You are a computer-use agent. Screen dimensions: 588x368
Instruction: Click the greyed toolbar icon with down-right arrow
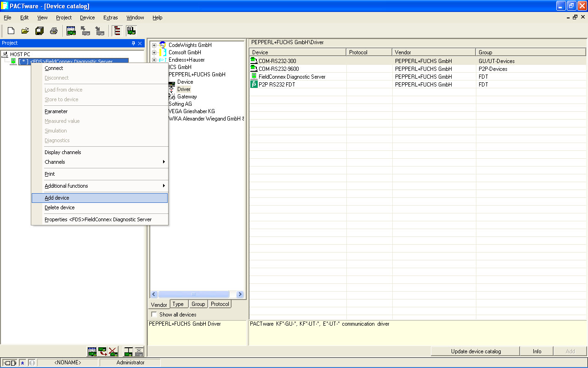pos(100,31)
